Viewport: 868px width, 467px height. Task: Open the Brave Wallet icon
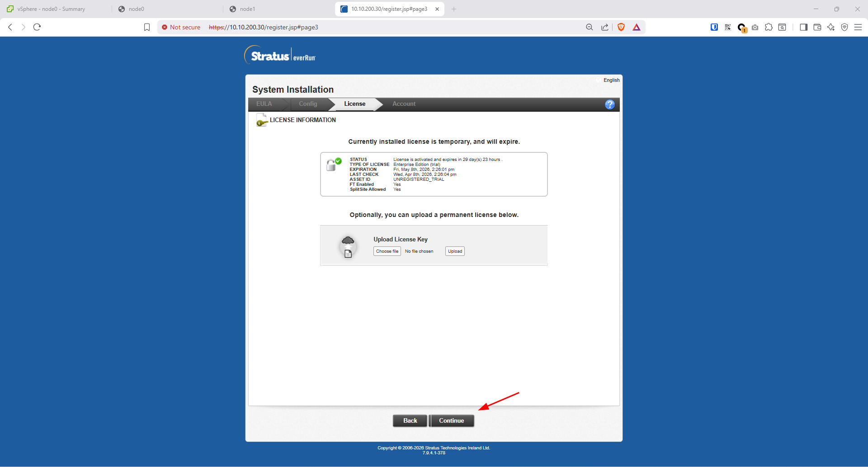tap(817, 27)
